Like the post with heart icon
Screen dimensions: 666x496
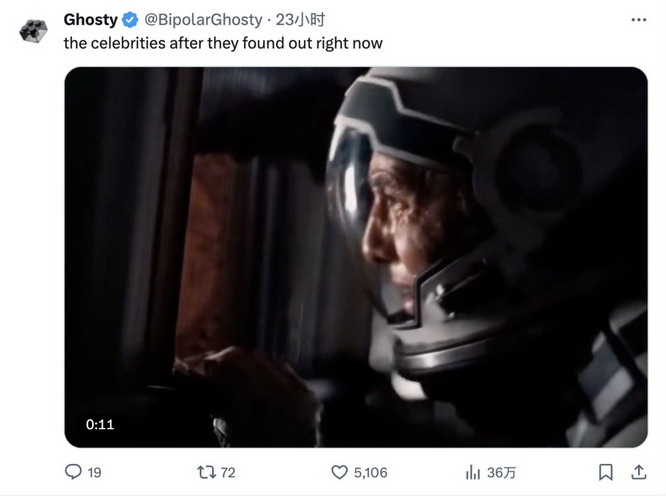pos(339,472)
